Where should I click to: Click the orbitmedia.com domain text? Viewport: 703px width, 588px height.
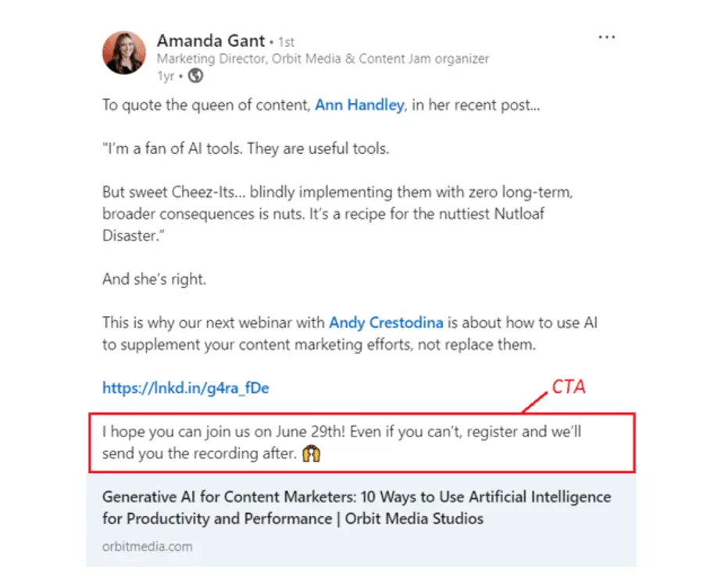click(x=148, y=547)
